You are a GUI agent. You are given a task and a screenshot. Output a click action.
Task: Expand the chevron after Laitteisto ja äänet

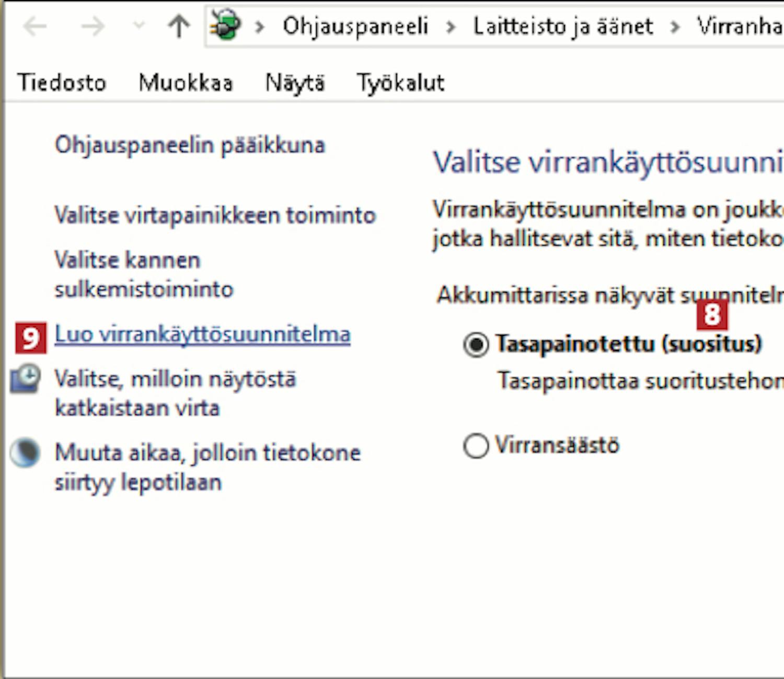tap(675, 26)
